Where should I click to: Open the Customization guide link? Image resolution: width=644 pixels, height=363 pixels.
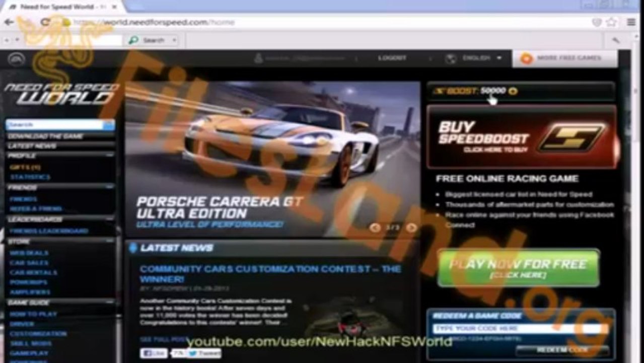pos(38,334)
